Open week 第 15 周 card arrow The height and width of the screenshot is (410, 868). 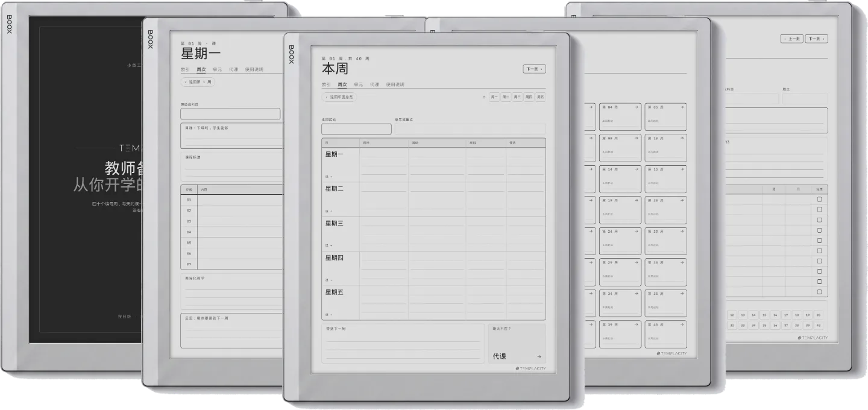(x=682, y=169)
